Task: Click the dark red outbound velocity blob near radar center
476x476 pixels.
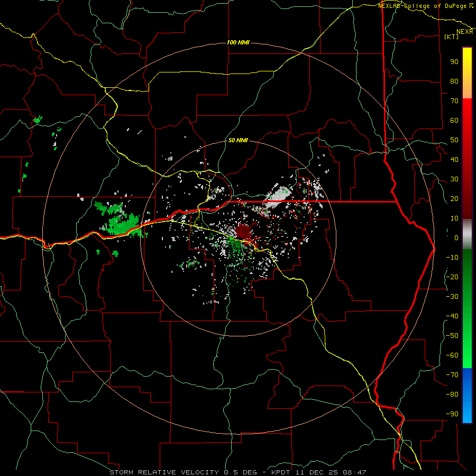Action: [x=243, y=232]
